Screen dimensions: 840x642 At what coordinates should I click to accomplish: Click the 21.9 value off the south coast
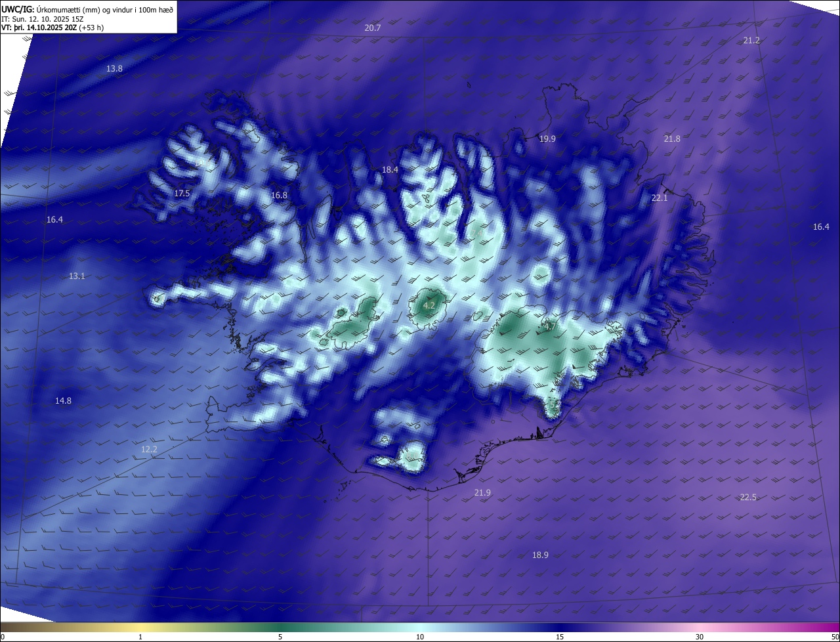click(x=482, y=493)
